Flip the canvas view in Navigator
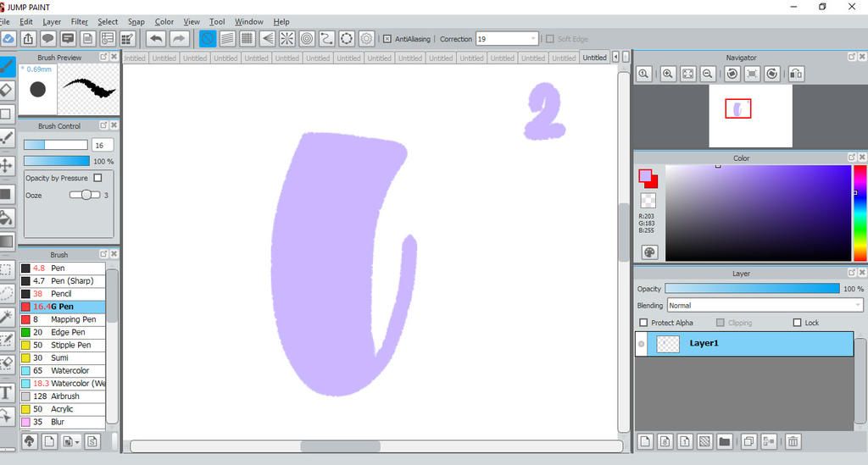This screenshot has height=465, width=868. click(x=796, y=74)
